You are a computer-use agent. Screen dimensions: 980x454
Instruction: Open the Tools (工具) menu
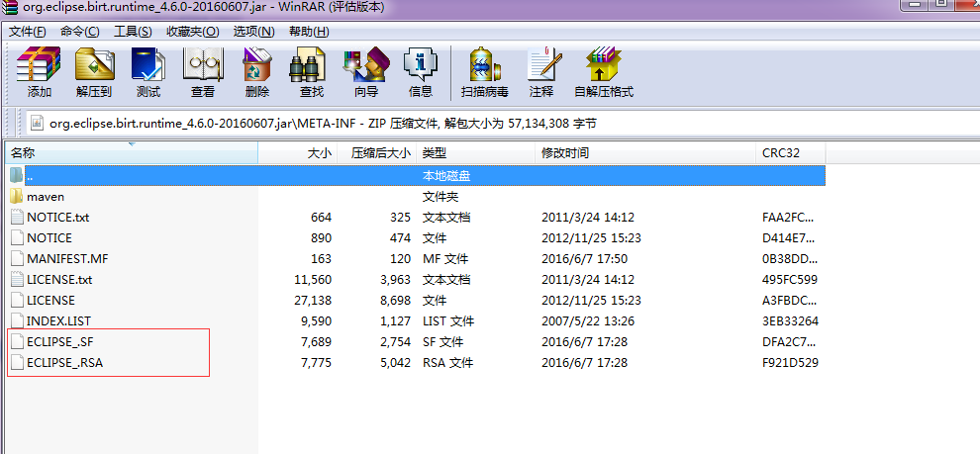(x=133, y=32)
